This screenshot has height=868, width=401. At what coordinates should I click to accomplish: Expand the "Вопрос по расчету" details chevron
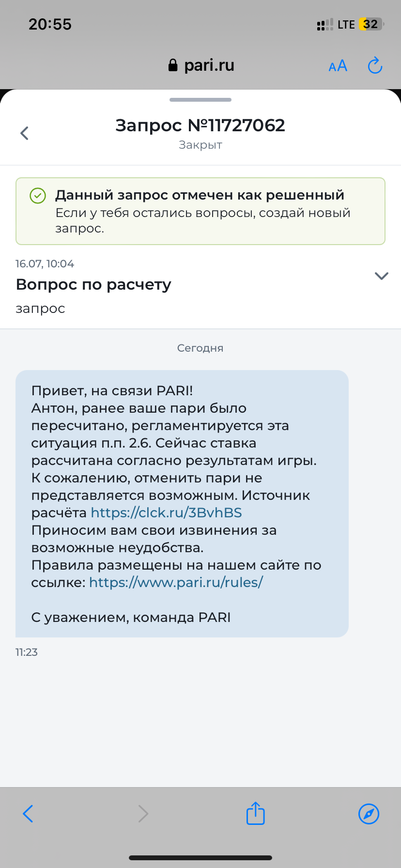click(x=382, y=276)
